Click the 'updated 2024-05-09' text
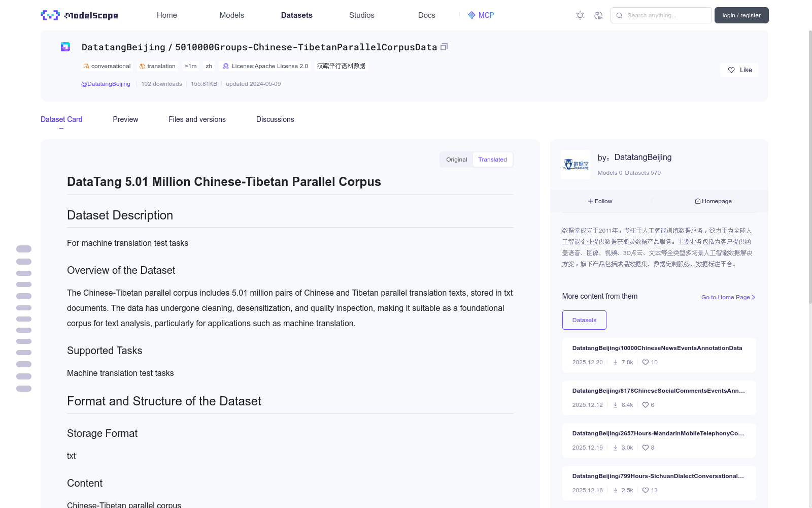This screenshot has height=508, width=812. click(x=253, y=84)
